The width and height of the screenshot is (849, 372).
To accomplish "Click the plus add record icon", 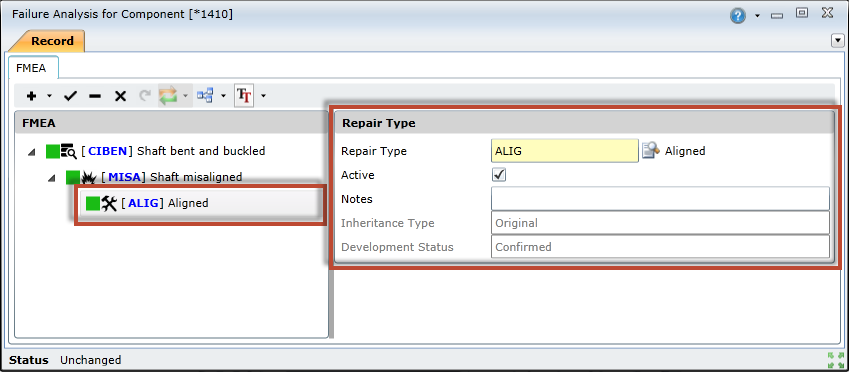I will (31, 96).
